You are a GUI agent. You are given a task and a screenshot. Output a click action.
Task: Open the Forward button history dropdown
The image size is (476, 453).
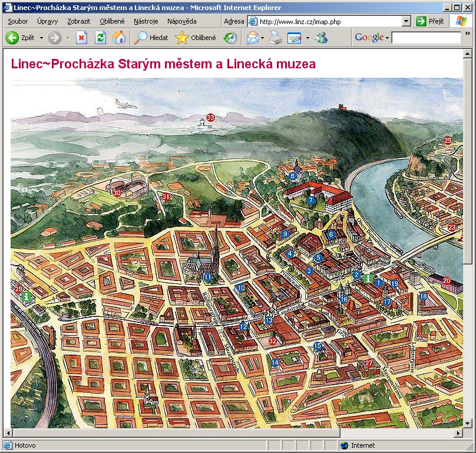tap(68, 38)
